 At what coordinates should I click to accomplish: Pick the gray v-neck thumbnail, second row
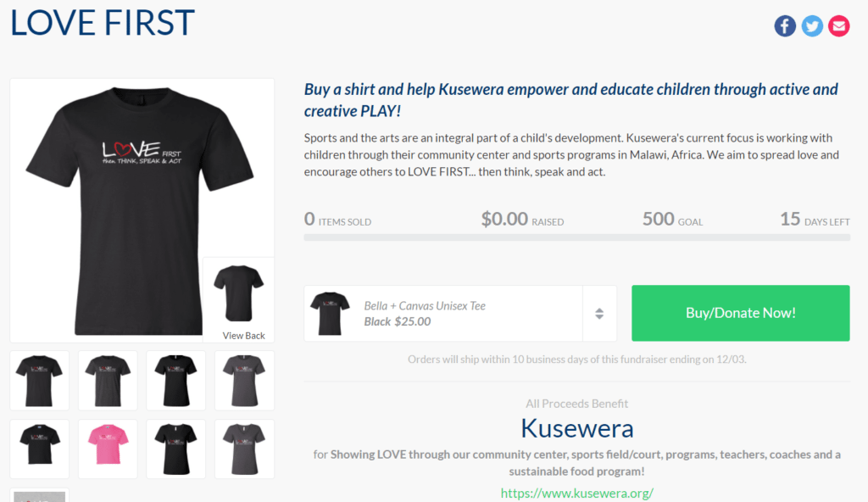[x=244, y=449]
